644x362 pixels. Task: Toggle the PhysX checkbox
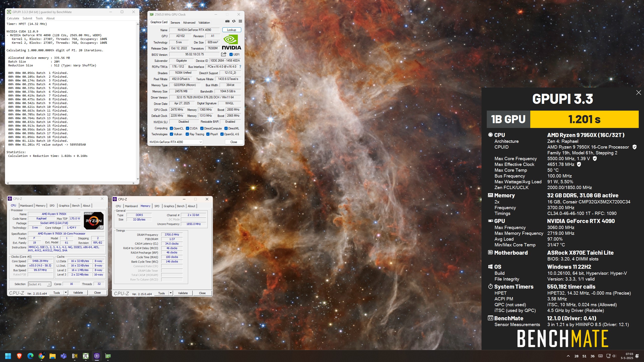208,134
